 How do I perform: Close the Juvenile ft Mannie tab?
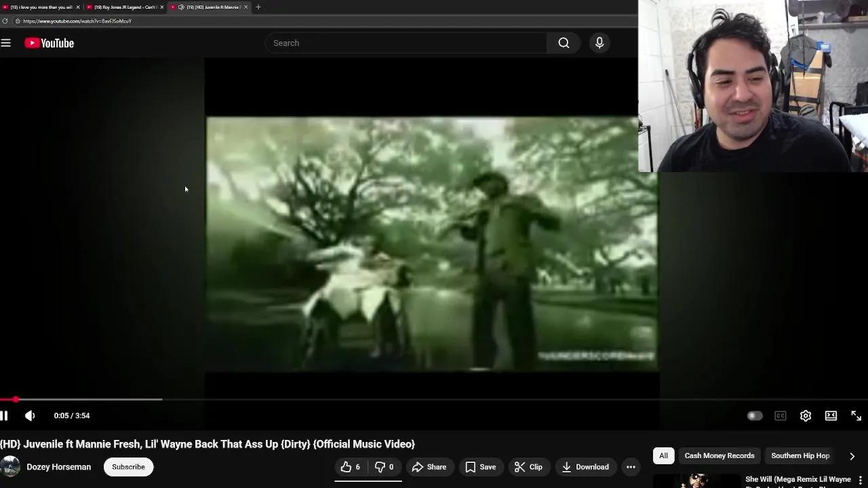pyautogui.click(x=245, y=7)
